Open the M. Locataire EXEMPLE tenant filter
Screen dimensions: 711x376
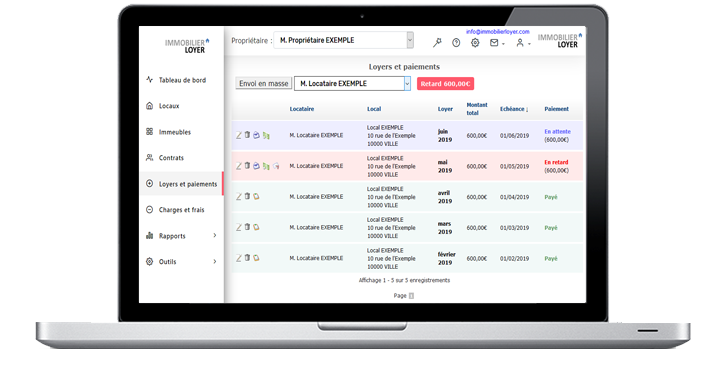(352, 83)
